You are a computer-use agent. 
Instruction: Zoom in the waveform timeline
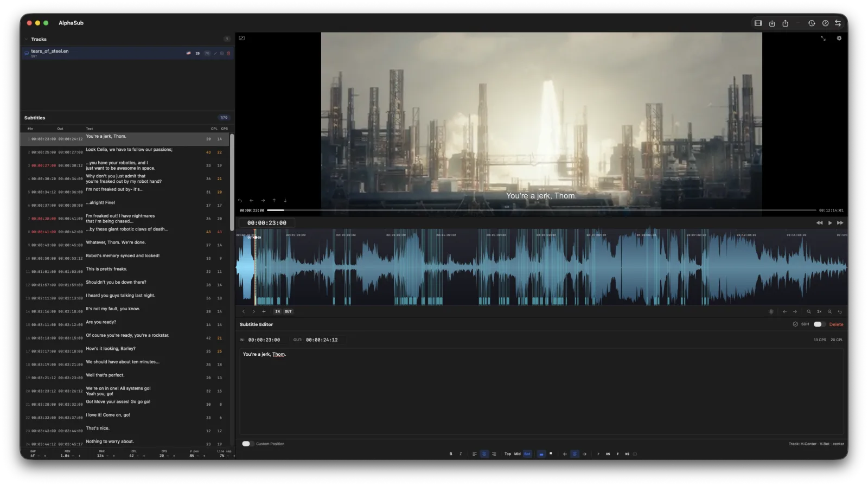[x=829, y=312]
